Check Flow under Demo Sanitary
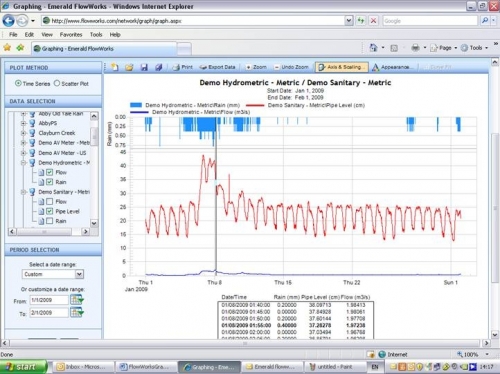The image size is (500, 374). coord(50,202)
